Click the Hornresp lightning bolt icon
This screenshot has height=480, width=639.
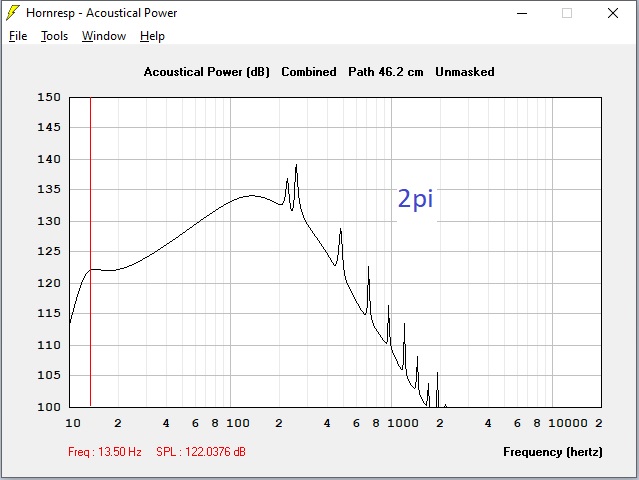tap(12, 13)
